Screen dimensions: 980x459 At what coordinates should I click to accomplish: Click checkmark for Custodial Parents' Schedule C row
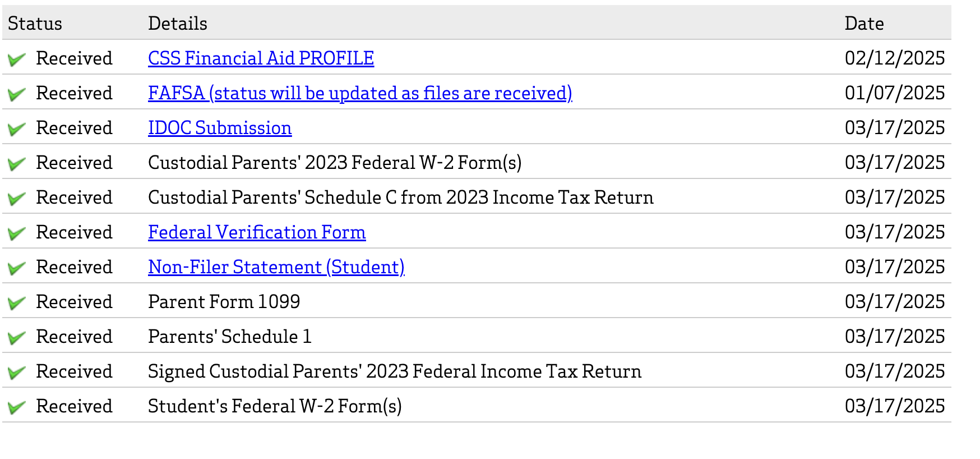(x=17, y=198)
